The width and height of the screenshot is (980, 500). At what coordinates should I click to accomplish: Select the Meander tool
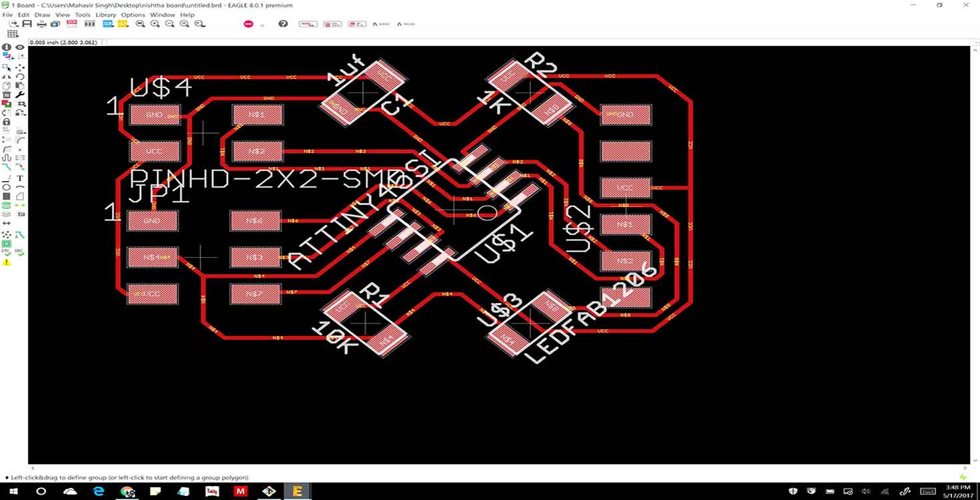[7, 158]
